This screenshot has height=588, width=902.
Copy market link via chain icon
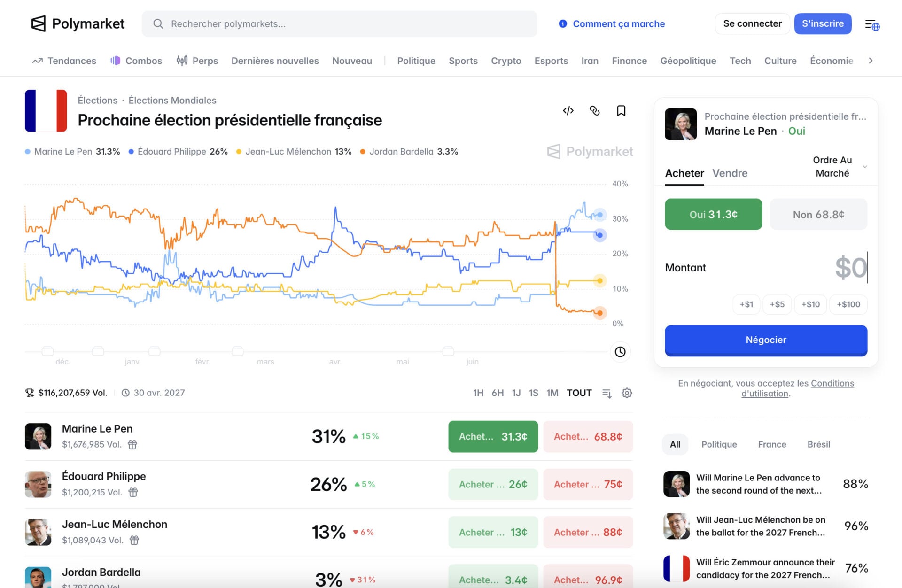594,111
